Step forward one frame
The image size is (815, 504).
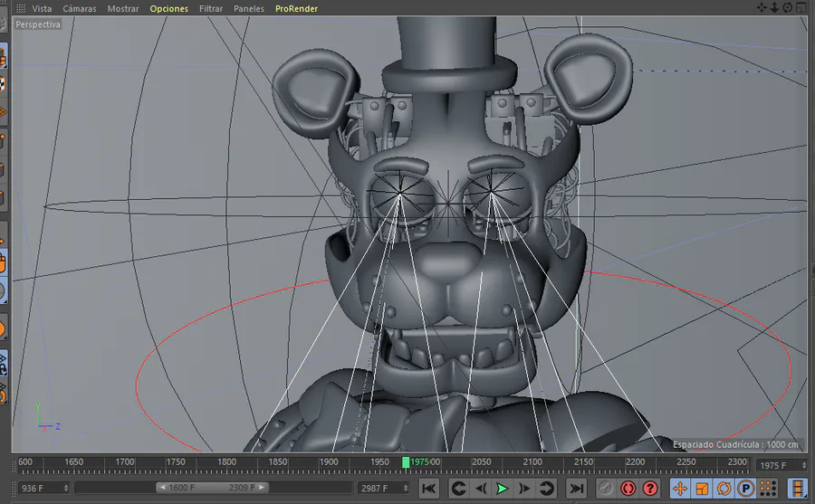pos(524,489)
